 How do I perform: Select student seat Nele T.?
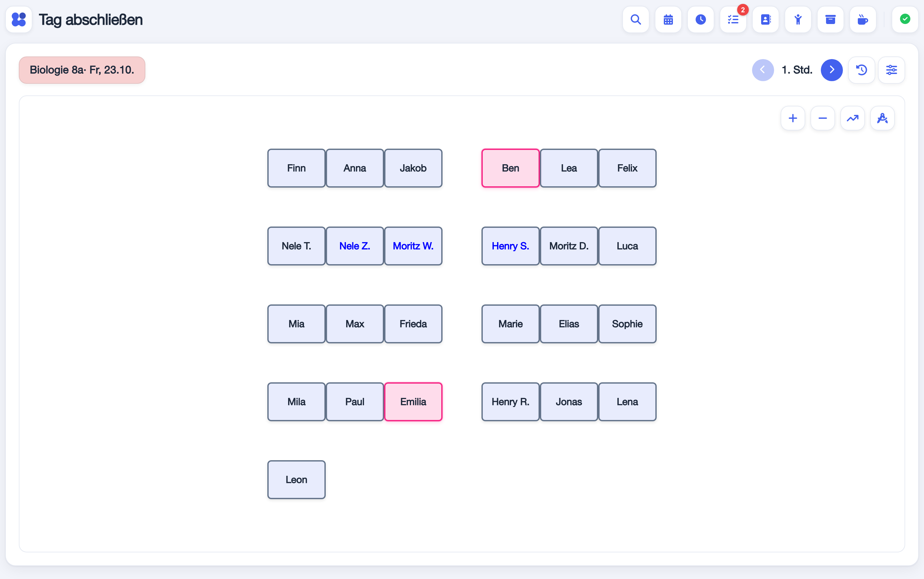[296, 246]
